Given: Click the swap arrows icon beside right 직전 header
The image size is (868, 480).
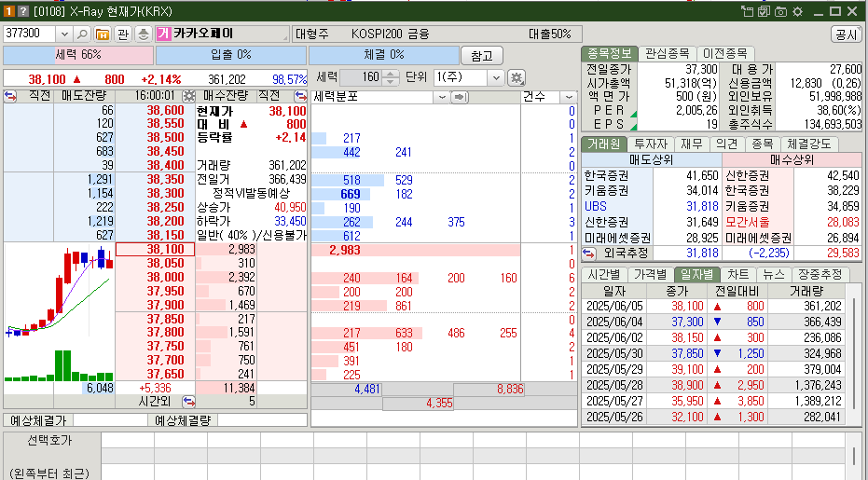Looking at the screenshot, I should (x=300, y=96).
